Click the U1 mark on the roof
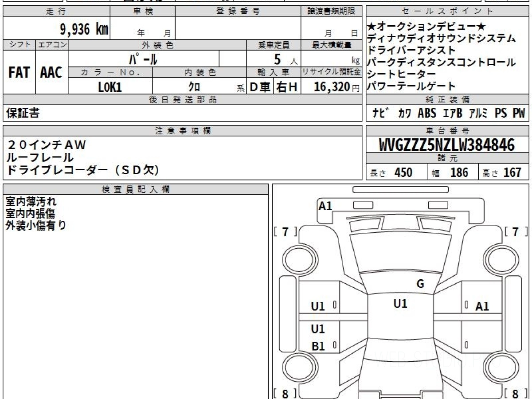Image resolution: width=532 pixels, height=399 pixels. (x=400, y=304)
